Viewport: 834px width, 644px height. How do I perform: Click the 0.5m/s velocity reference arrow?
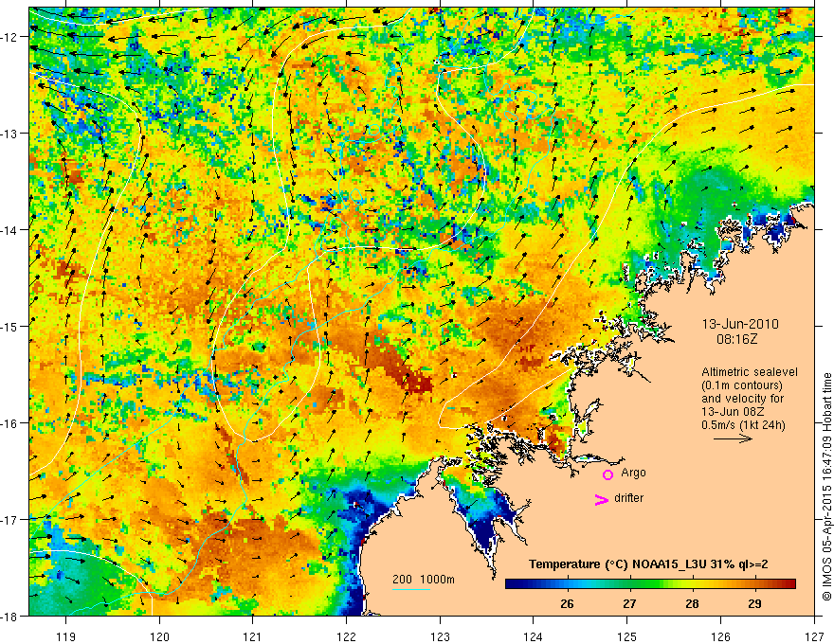[733, 438]
